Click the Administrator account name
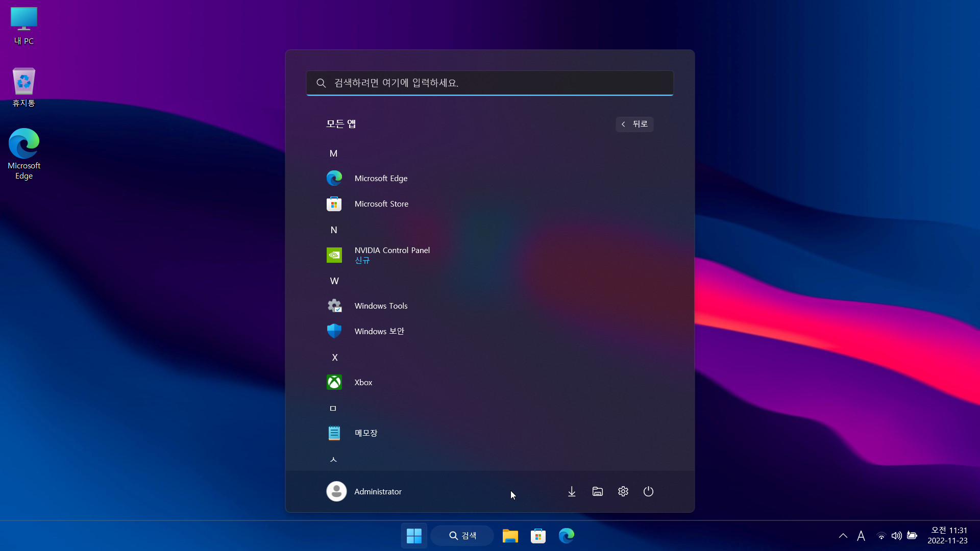980x551 pixels. coord(378,491)
